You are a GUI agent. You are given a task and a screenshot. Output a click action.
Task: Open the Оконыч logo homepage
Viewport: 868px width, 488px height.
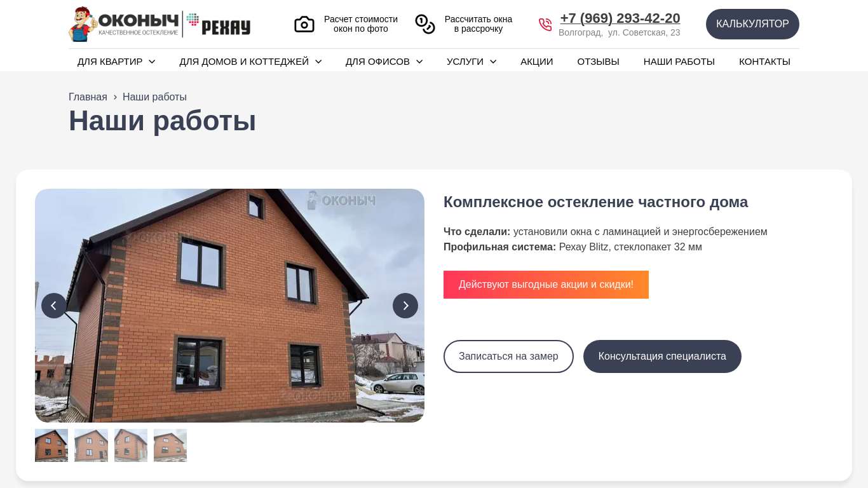(x=124, y=24)
